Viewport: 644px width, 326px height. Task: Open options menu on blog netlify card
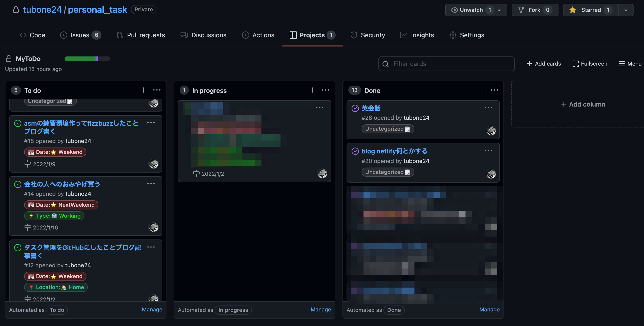[488, 150]
